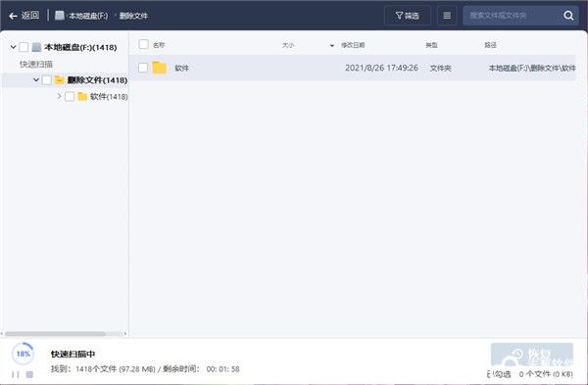
Task: Click the 文件夹 type cell
Action: 440,69
